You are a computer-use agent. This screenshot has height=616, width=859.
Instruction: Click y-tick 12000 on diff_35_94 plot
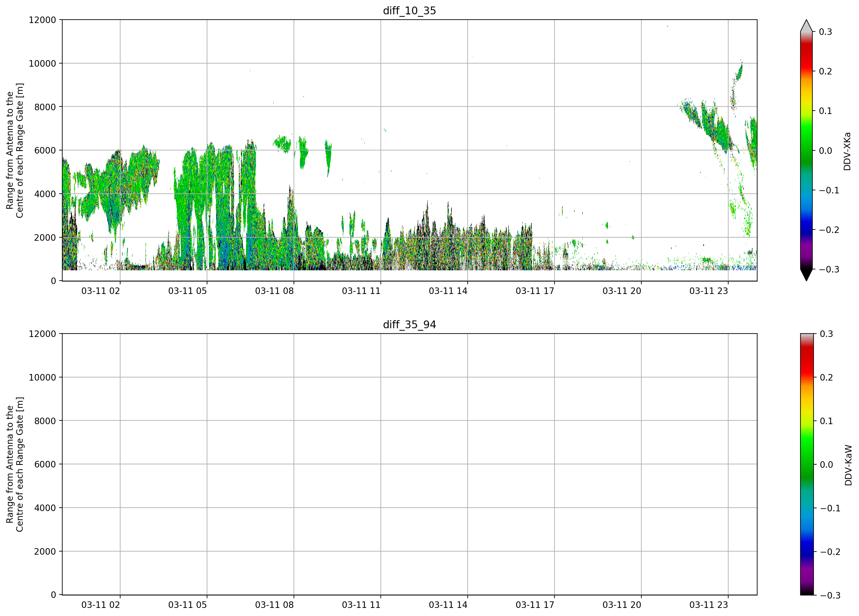[42, 334]
